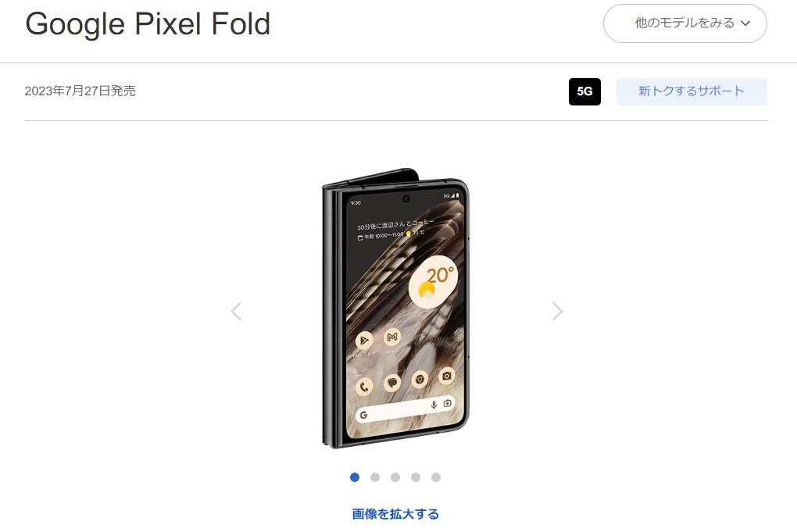Click the chevron on the model selector
Image resolution: width=797 pixels, height=532 pixels.
pos(745,23)
